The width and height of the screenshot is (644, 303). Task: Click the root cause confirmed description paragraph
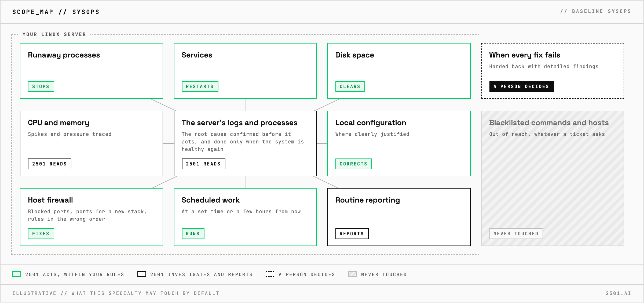pos(243,142)
